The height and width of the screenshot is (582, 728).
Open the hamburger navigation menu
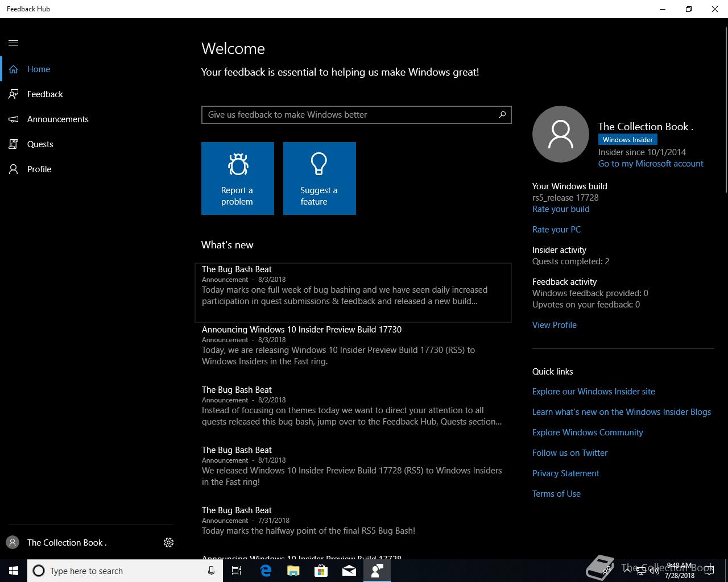[14, 43]
